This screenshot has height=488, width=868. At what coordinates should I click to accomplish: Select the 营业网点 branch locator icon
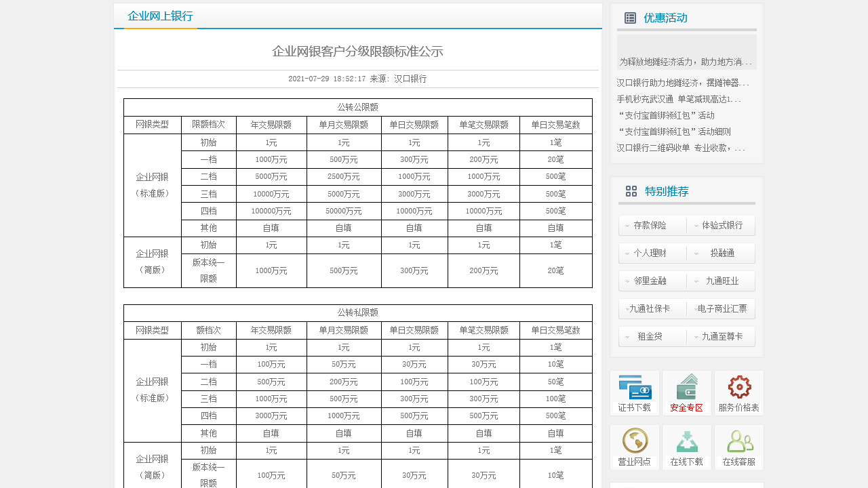pos(634,447)
